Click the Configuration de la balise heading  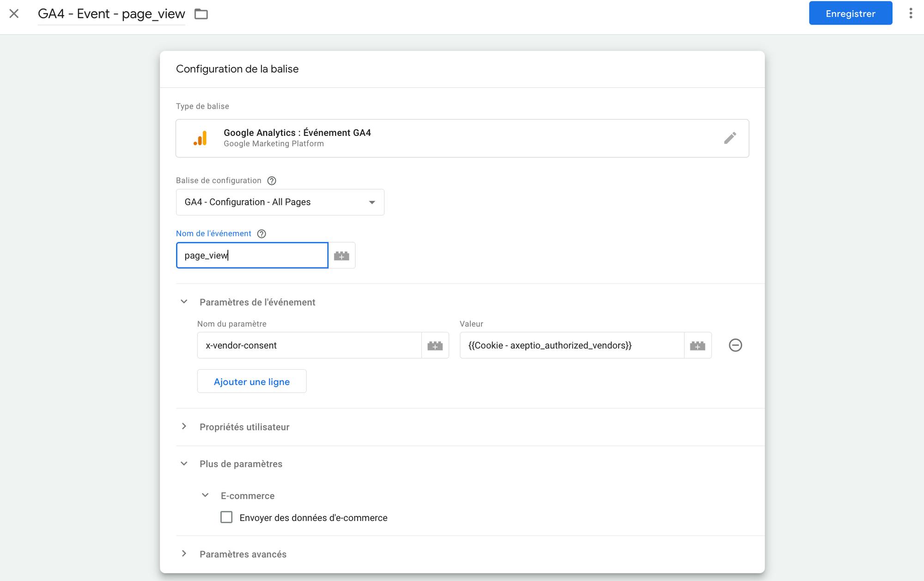237,69
